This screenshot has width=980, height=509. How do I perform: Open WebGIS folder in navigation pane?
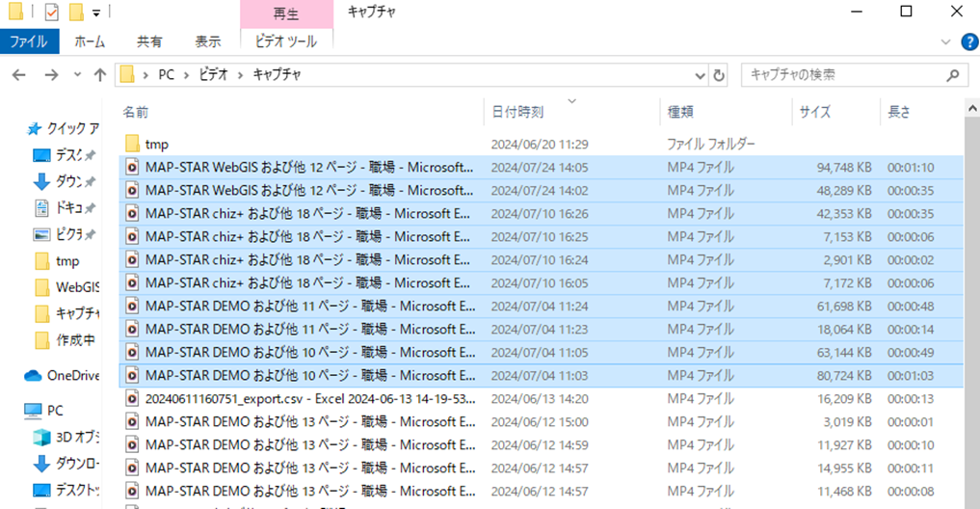(66, 287)
